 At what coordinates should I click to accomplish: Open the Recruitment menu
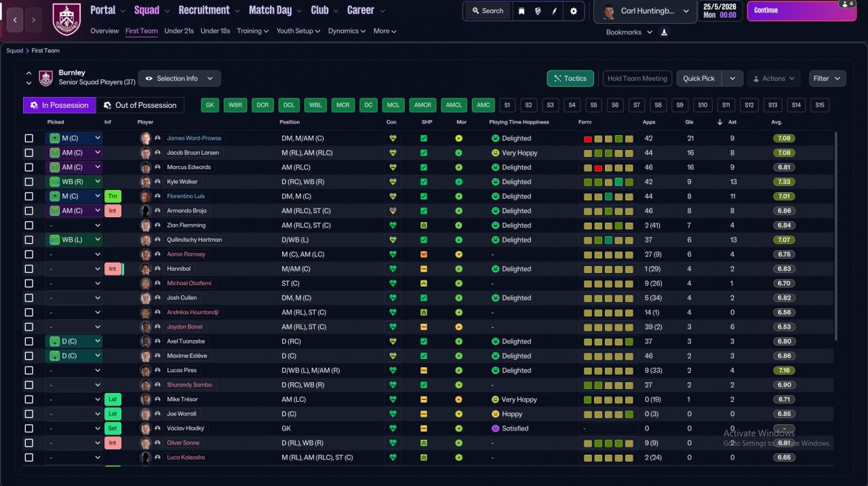coord(209,10)
